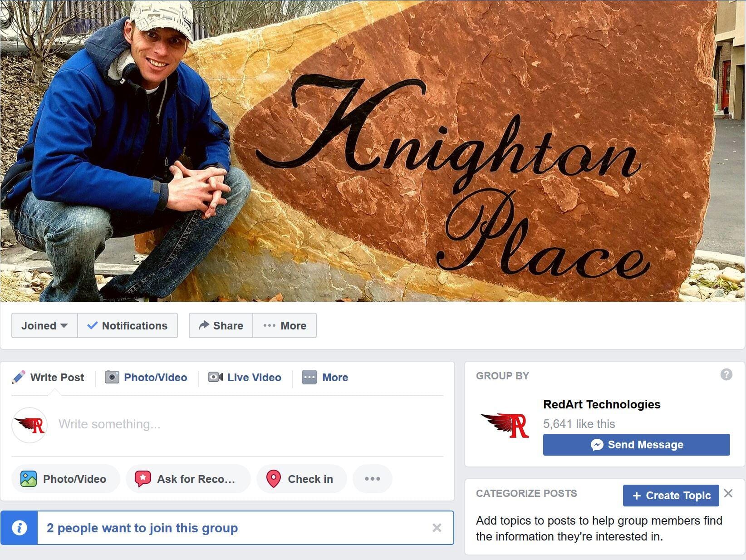The image size is (746, 560).
Task: Dismiss the Categorize Posts panel
Action: [x=728, y=493]
